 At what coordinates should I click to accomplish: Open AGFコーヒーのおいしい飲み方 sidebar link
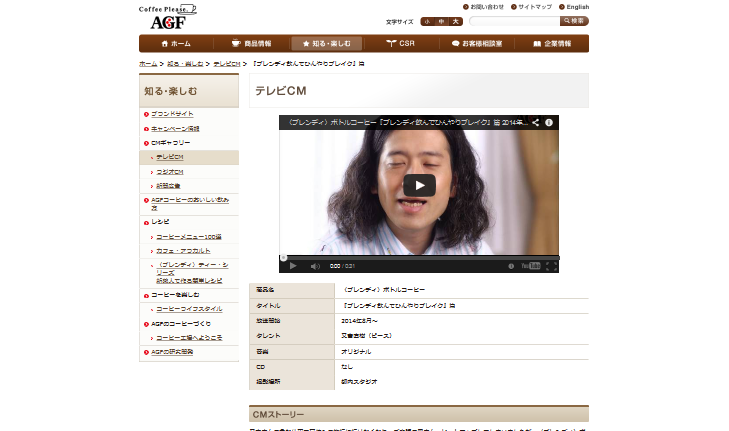190,204
